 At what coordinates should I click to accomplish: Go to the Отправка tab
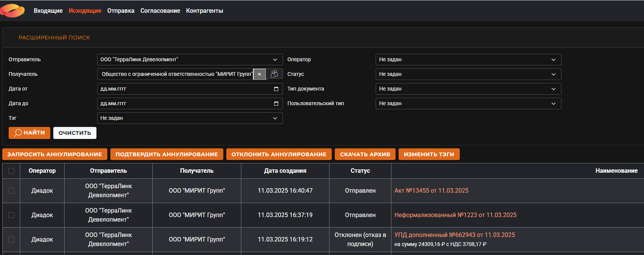(x=121, y=11)
